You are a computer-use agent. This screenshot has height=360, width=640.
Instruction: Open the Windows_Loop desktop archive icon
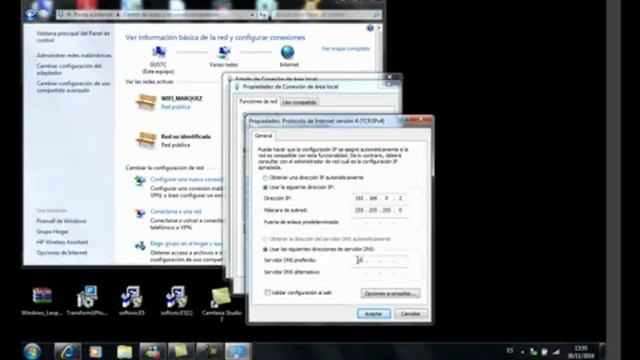click(42, 301)
